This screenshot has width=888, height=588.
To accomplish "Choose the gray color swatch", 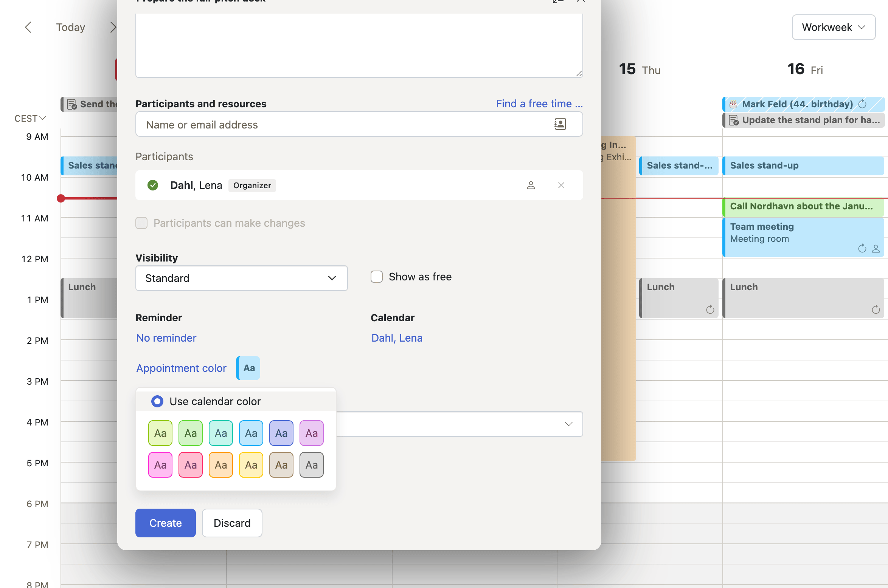I will pyautogui.click(x=312, y=465).
